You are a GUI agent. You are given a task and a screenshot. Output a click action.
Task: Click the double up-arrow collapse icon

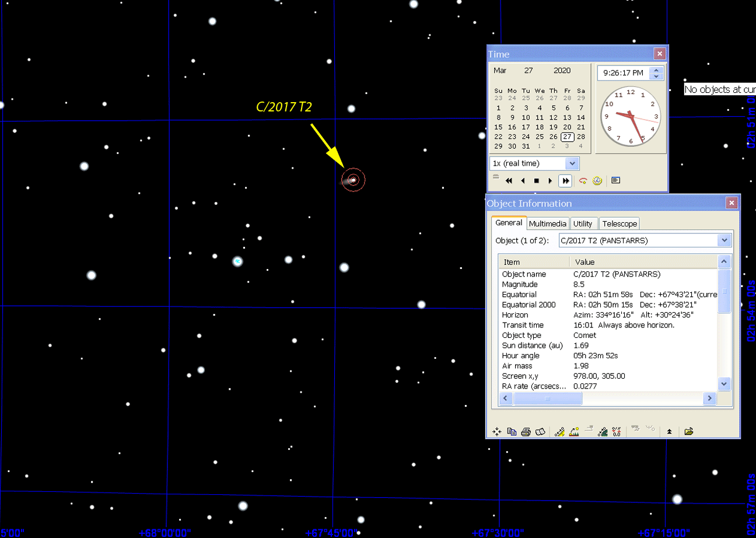pyautogui.click(x=669, y=432)
